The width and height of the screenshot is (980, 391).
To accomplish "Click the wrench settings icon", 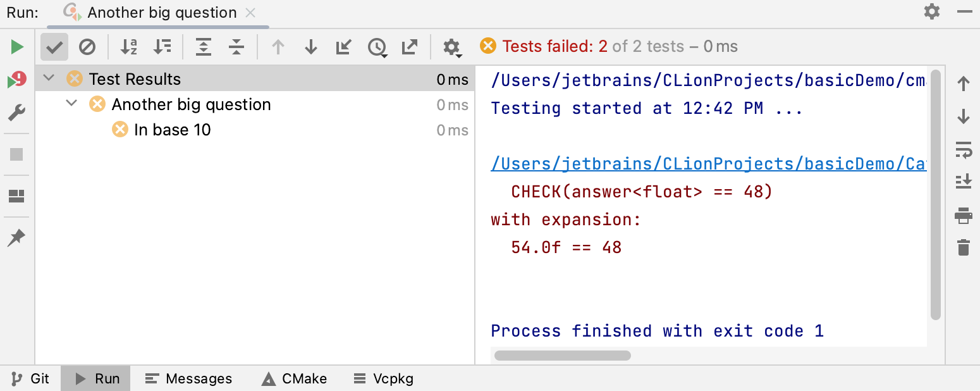I will [x=16, y=114].
